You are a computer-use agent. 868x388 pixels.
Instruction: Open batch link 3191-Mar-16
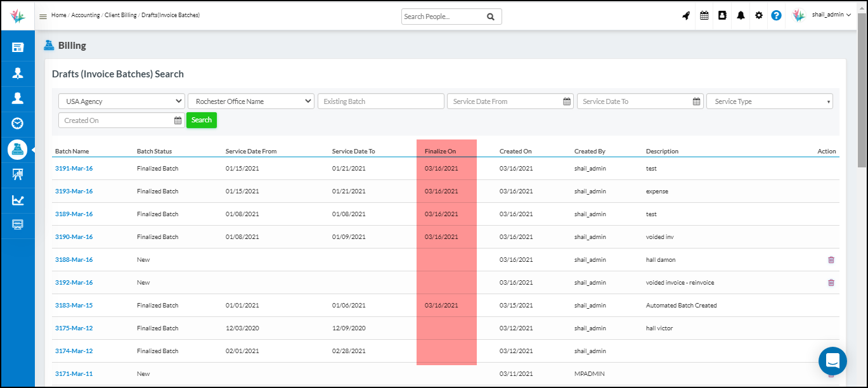[x=74, y=169]
